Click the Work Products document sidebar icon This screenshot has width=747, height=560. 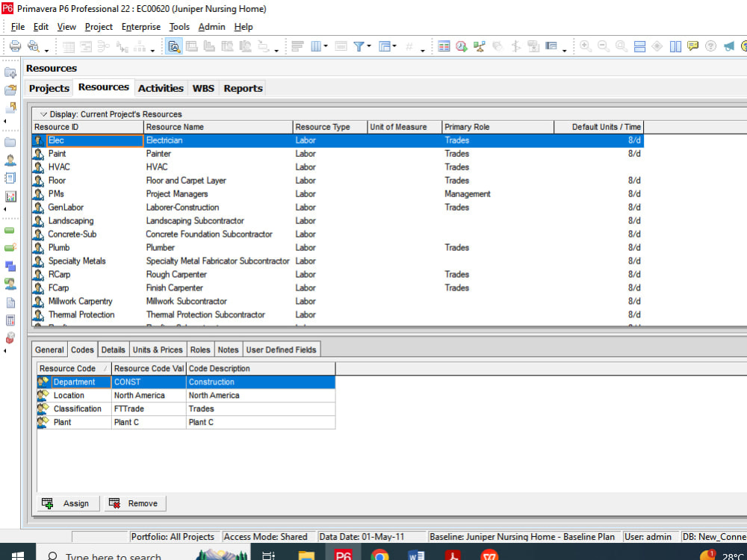tap(10, 302)
